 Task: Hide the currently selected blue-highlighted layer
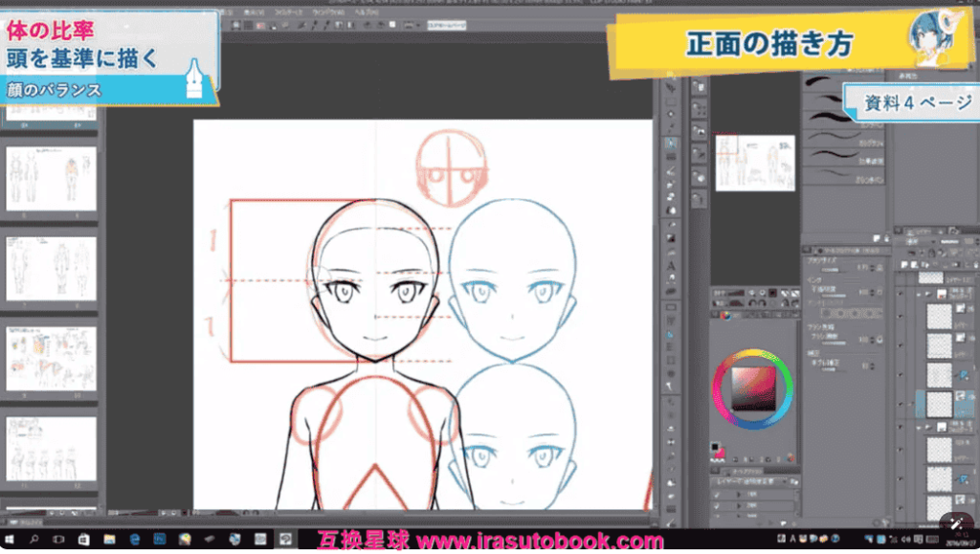[x=902, y=403]
